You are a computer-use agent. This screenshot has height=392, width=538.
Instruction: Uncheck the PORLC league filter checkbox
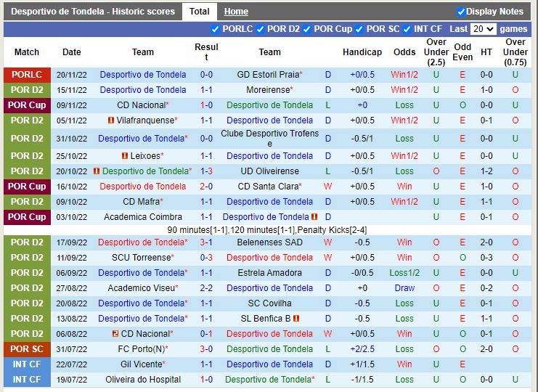tap(215, 29)
